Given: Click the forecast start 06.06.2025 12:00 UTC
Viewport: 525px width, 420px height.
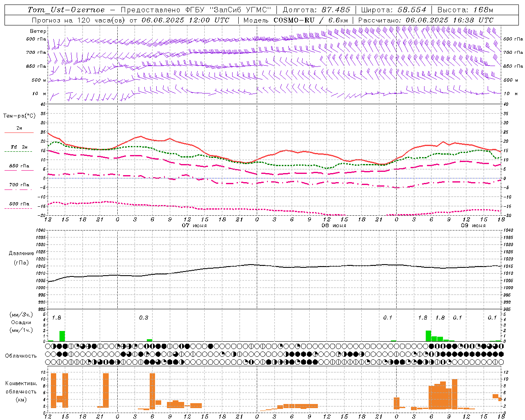Looking at the screenshot, I should 185,20.
